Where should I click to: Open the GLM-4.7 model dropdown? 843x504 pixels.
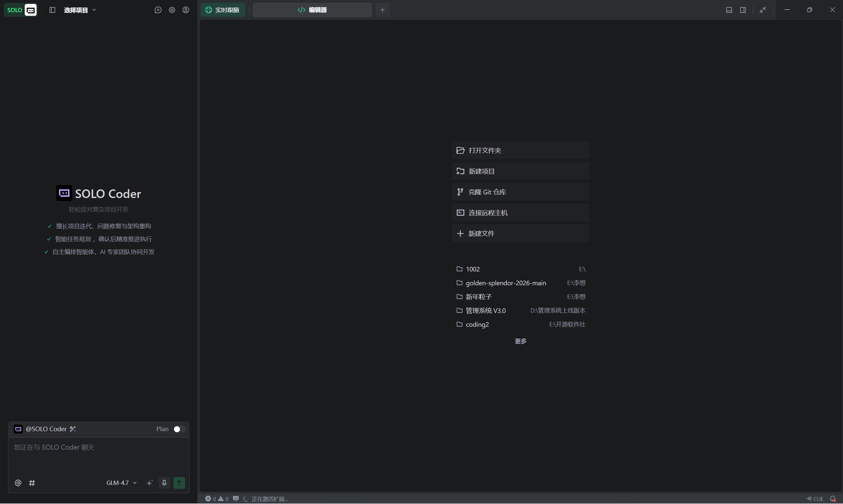coord(121,483)
